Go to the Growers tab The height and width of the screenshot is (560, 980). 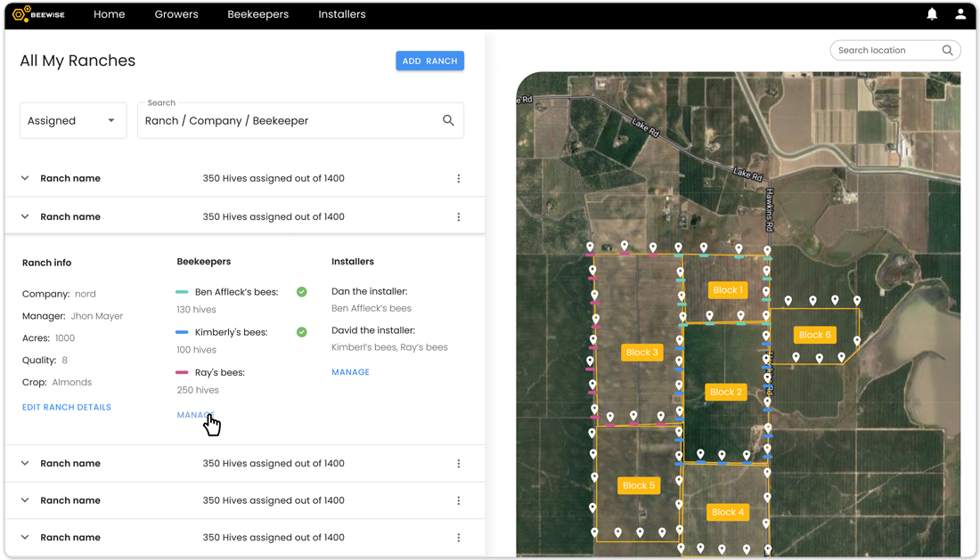pyautogui.click(x=176, y=14)
